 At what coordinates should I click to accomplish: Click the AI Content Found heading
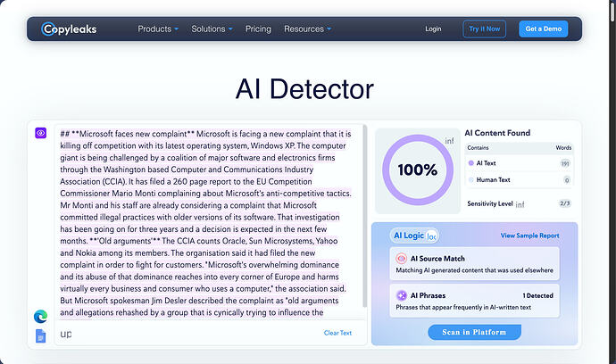[x=497, y=133]
